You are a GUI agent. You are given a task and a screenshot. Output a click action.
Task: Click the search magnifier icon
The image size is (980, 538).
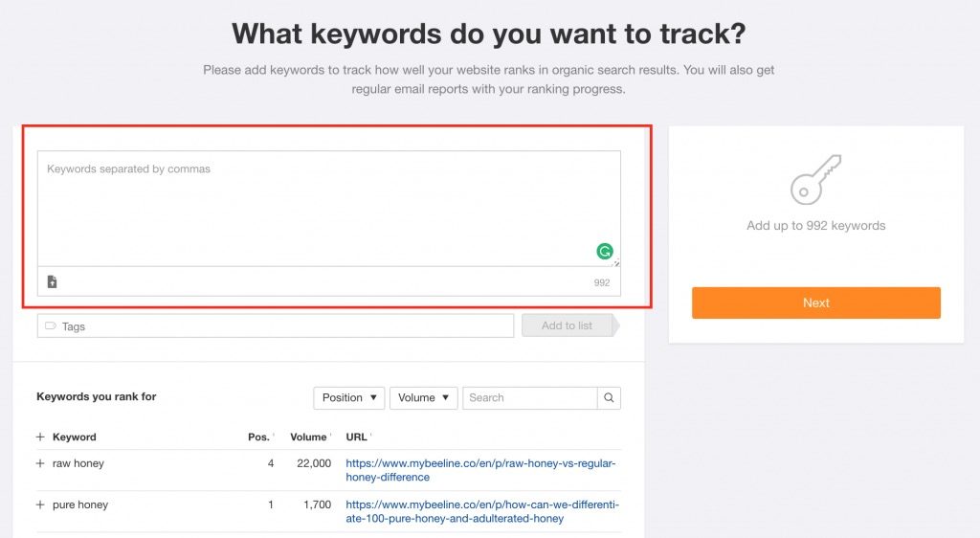pyautogui.click(x=609, y=397)
